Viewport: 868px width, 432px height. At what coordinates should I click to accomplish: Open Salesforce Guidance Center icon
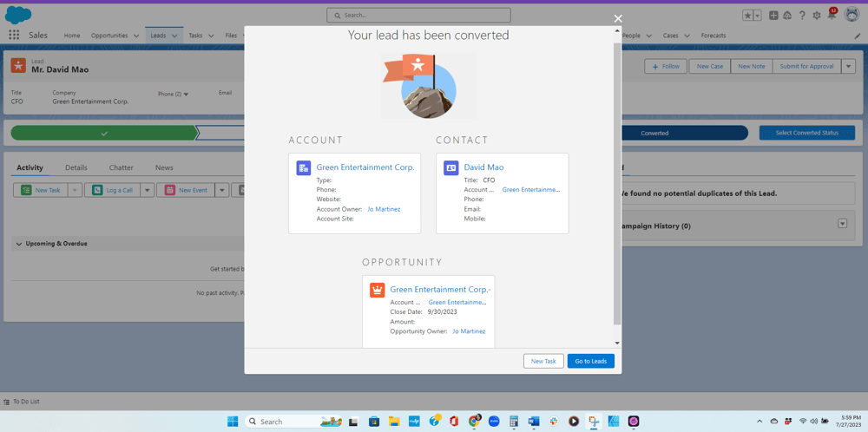pyautogui.click(x=787, y=16)
